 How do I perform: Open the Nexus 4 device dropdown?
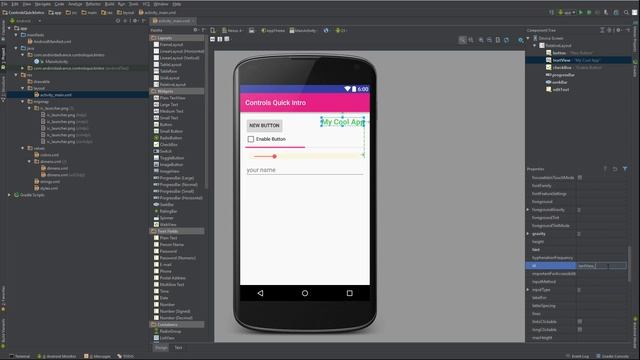232,30
